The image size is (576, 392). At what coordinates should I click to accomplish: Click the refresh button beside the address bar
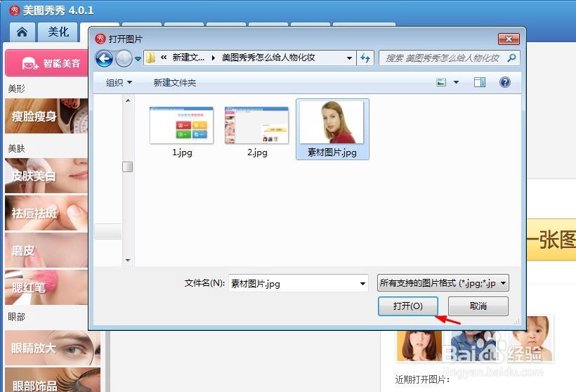(x=365, y=58)
